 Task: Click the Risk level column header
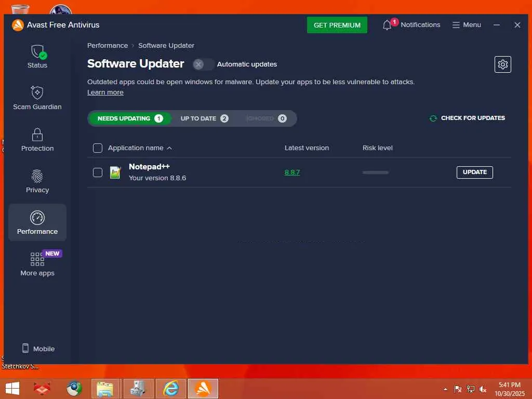point(377,148)
